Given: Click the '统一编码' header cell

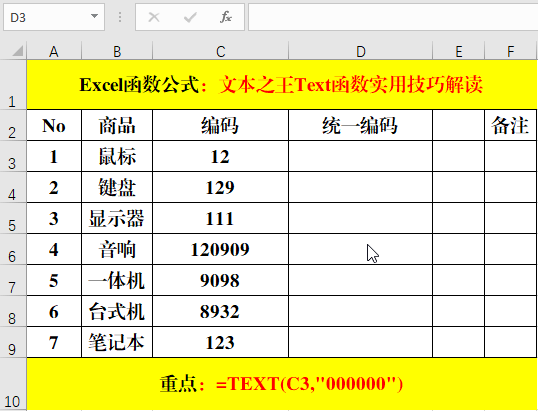Looking at the screenshot, I should pos(361,125).
